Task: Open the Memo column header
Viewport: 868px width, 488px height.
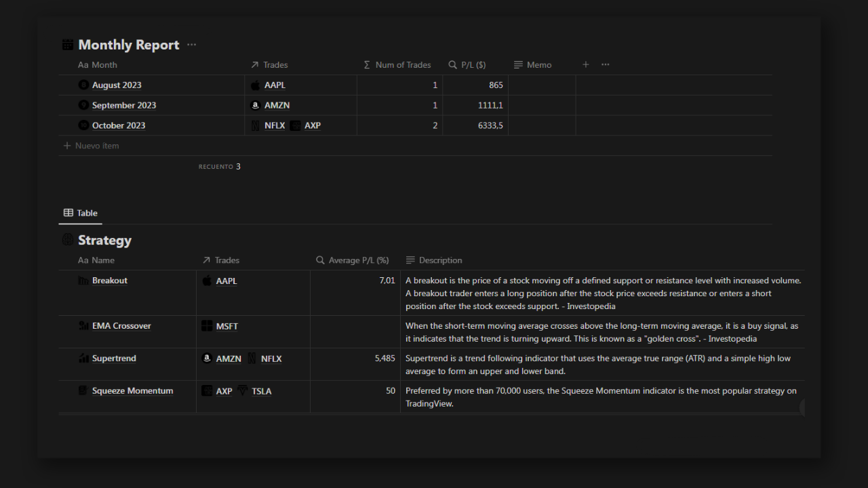Action: click(x=533, y=65)
